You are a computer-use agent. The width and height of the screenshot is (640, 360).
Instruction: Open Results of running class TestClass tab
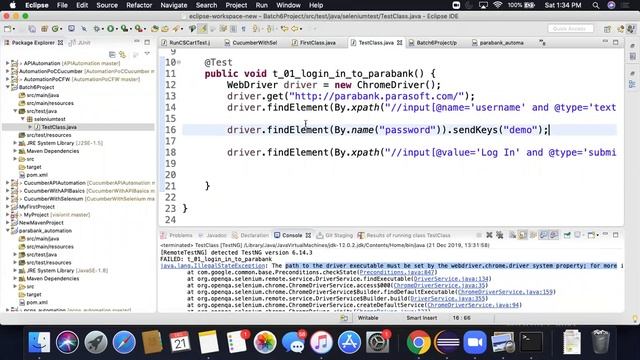pos(404,235)
